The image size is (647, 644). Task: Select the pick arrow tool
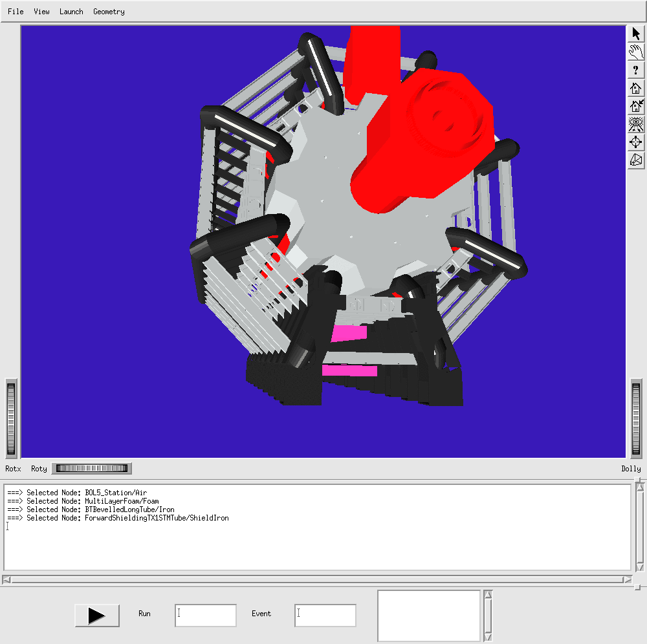pyautogui.click(x=636, y=34)
